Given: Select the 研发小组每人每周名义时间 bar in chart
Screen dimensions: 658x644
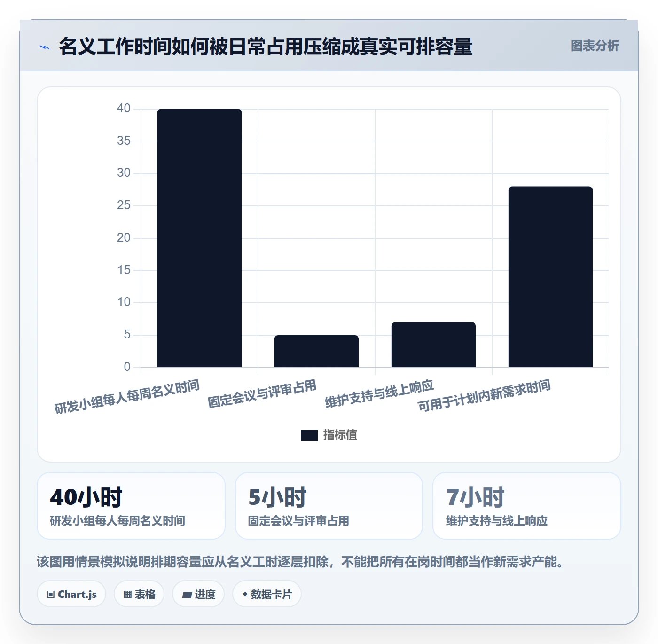Looking at the screenshot, I should [x=199, y=238].
